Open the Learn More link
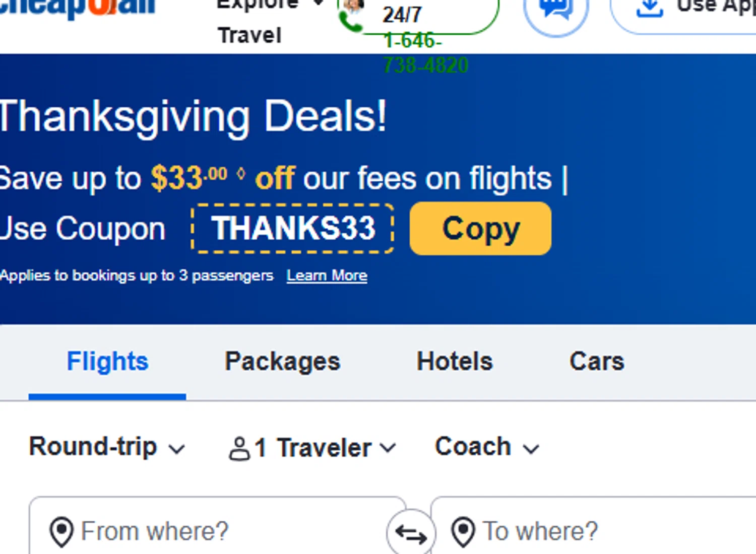The image size is (756, 554). click(327, 276)
